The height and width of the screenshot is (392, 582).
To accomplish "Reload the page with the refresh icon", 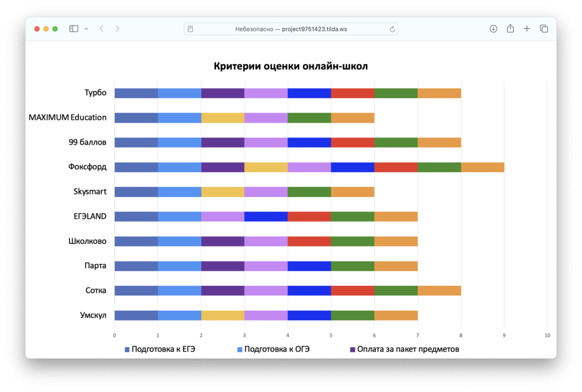I will tap(392, 29).
